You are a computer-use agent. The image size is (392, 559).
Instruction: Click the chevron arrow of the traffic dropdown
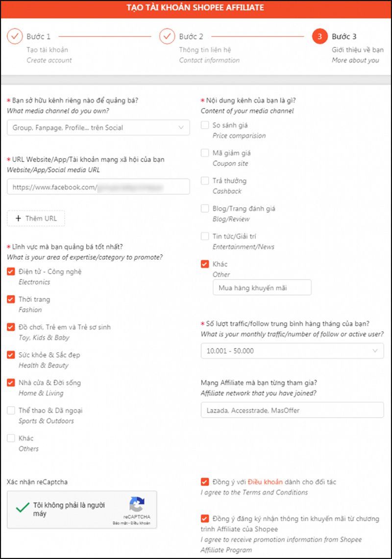tap(375, 351)
